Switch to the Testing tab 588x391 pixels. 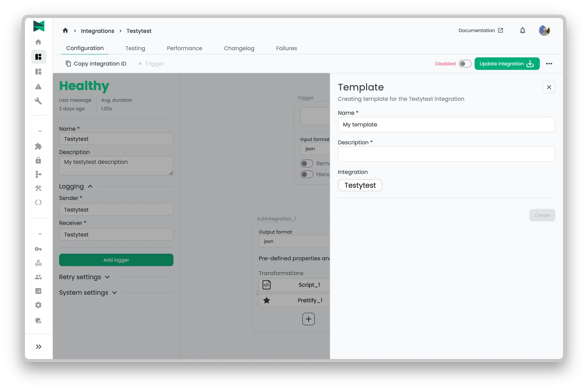(135, 48)
